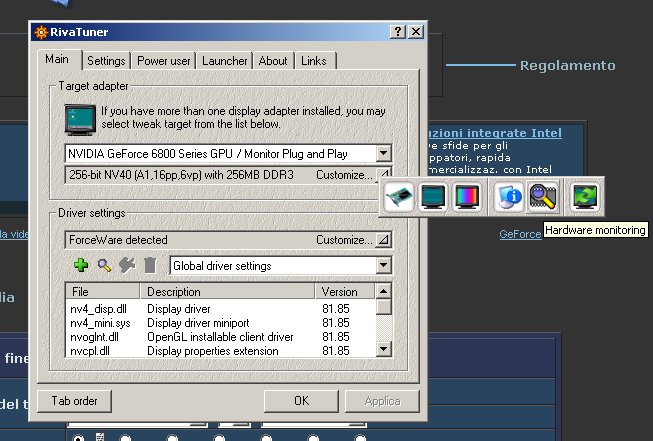The width and height of the screenshot is (653, 441).
Task: Click the driver list scrollbar thumb
Action: pyautogui.click(x=384, y=307)
